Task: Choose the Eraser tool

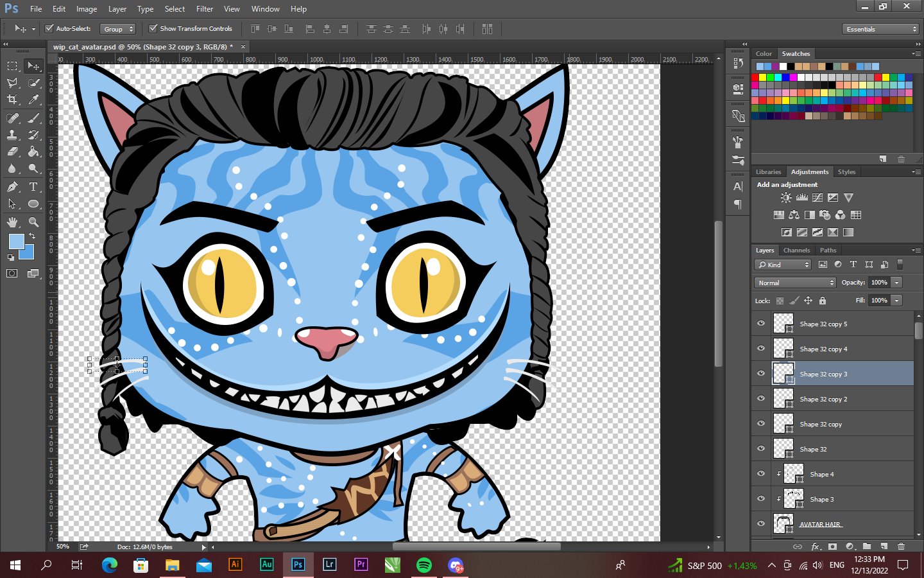Action: click(12, 152)
